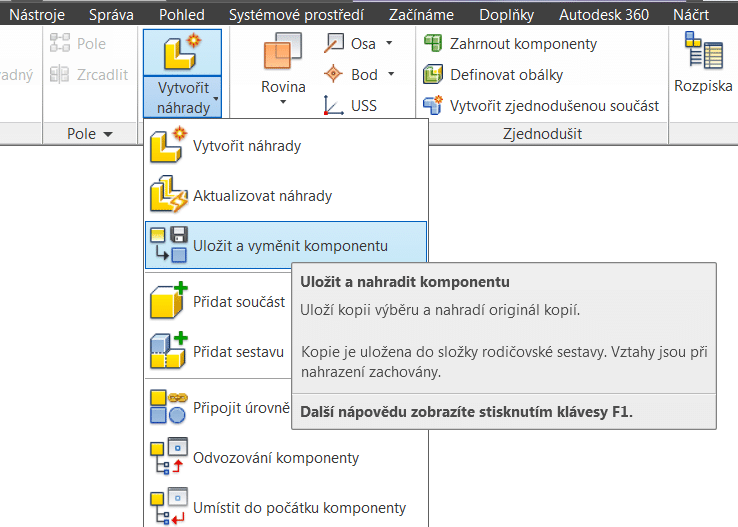Click Vytvořit zjednodušenou součást tool

[541, 105]
